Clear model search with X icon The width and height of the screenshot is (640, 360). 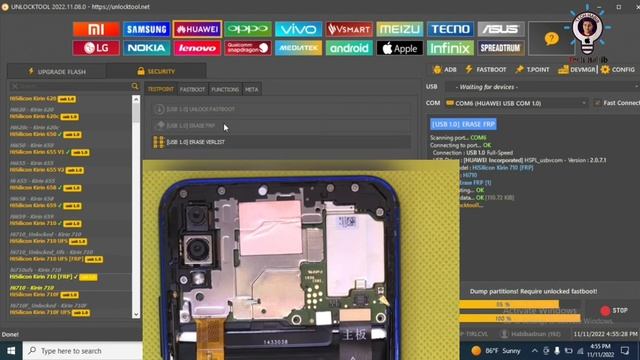click(x=15, y=86)
